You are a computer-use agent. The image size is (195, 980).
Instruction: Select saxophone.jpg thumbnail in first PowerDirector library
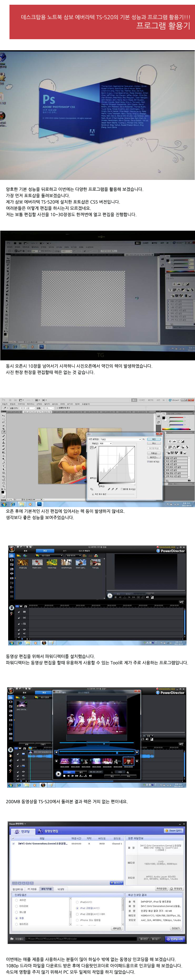click(66, 562)
